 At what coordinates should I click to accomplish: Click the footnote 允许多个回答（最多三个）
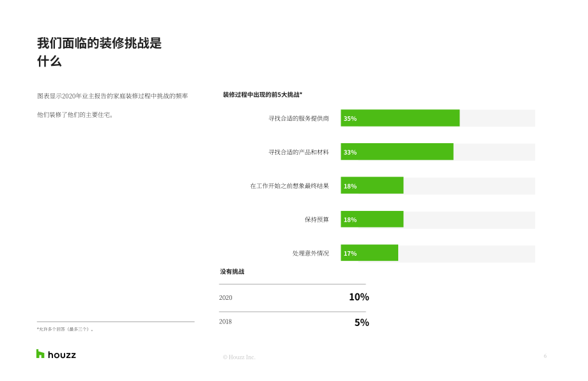click(x=65, y=329)
